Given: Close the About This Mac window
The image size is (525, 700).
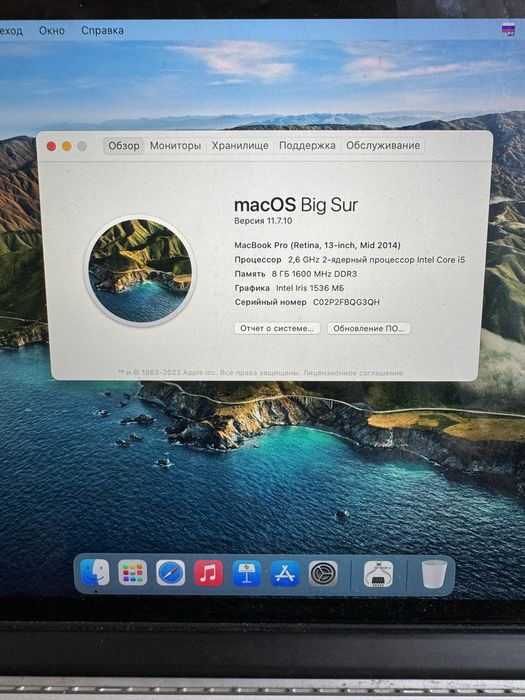Looking at the screenshot, I should tap(51, 146).
